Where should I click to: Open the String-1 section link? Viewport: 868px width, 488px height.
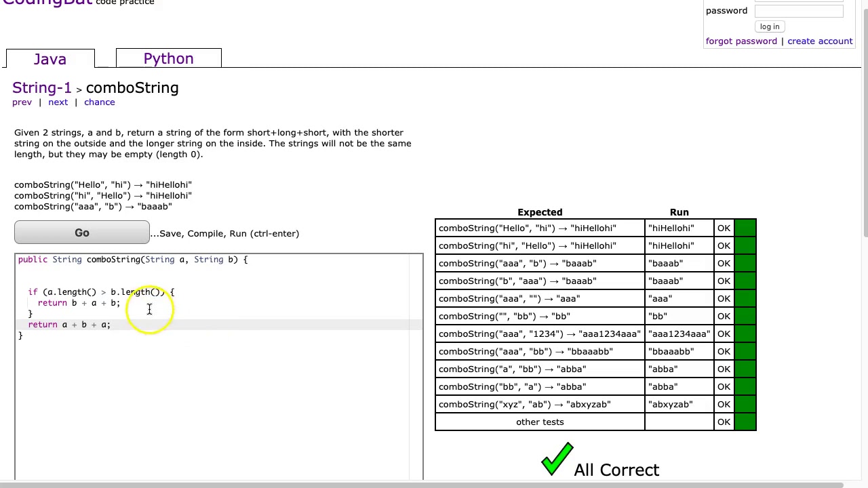point(42,88)
